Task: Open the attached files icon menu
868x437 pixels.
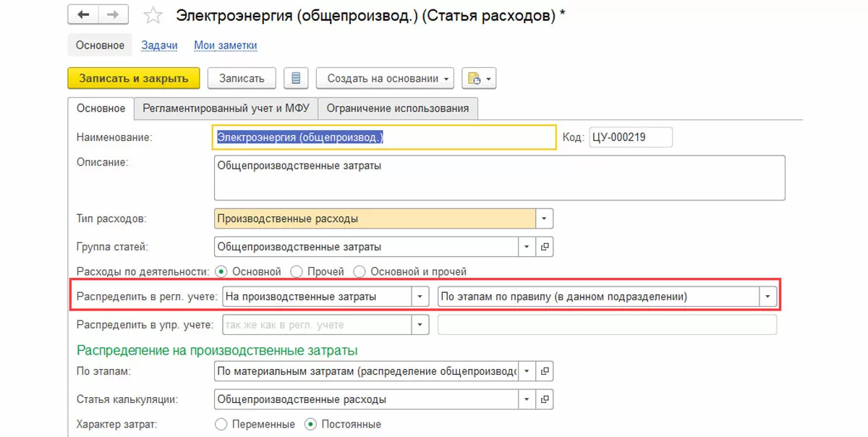Action: pos(478,78)
